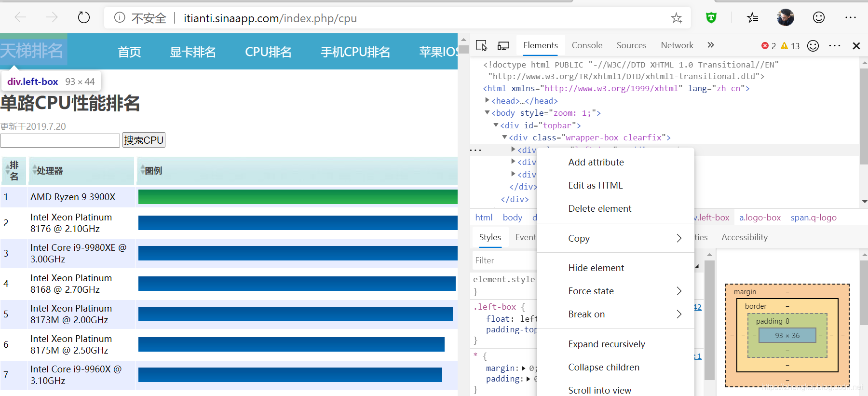Open the Elements tab

coord(541,45)
